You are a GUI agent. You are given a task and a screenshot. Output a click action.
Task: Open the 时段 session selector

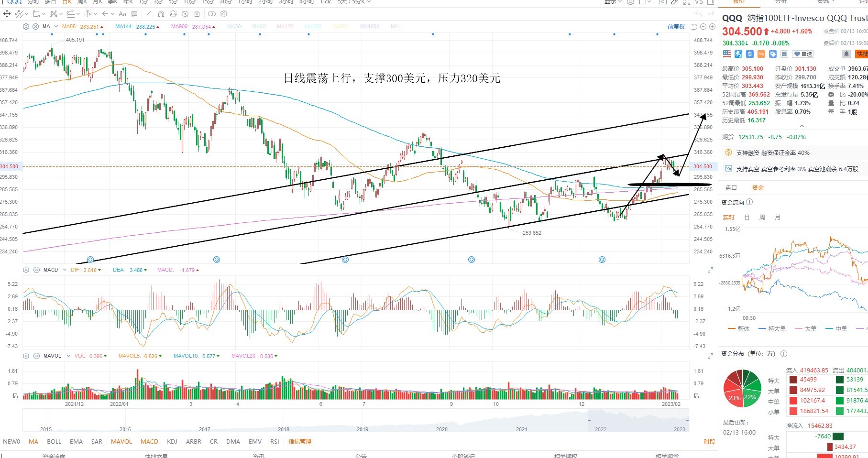[710, 442]
